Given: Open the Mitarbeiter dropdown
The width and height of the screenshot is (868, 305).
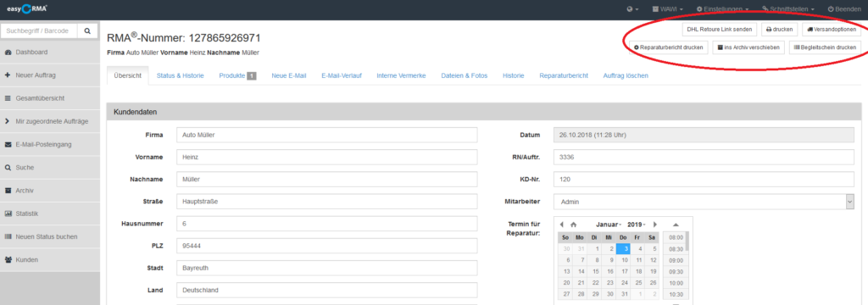Looking at the screenshot, I should coord(704,202).
